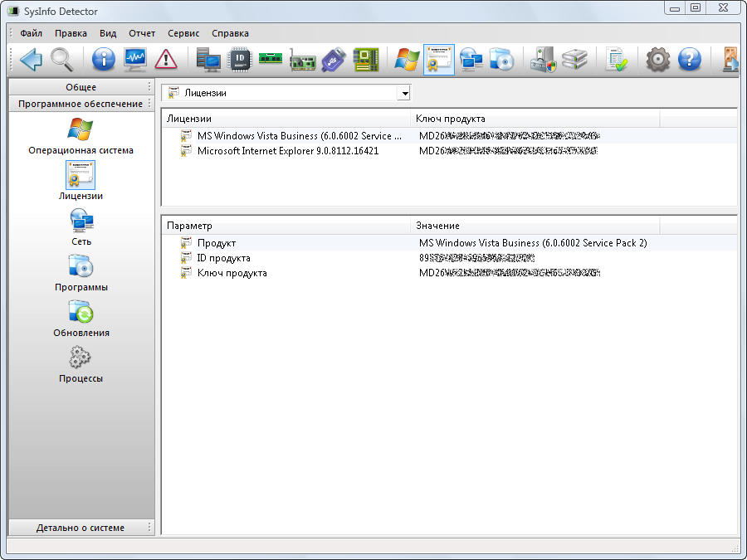Open the stacked drives toolbar icon

tap(574, 60)
